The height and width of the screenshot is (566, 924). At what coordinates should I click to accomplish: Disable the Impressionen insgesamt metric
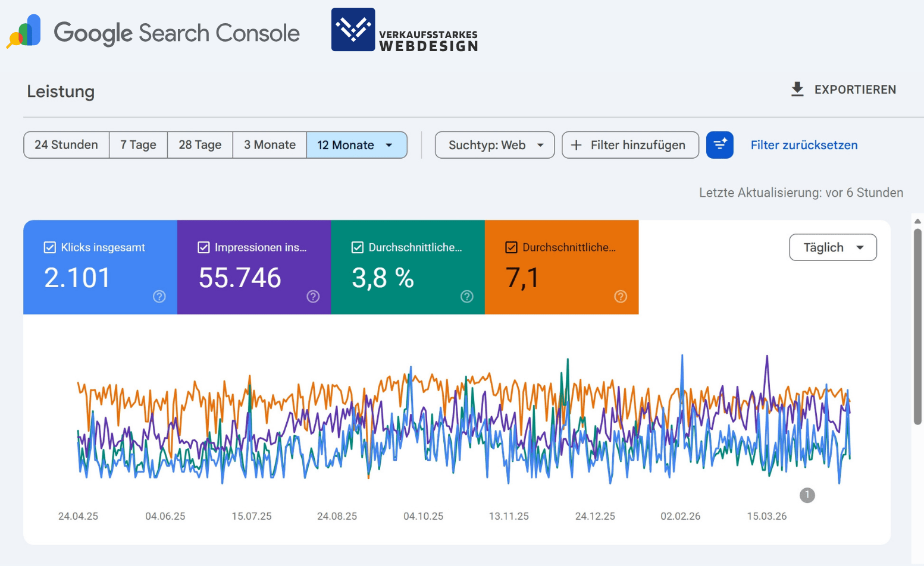203,247
